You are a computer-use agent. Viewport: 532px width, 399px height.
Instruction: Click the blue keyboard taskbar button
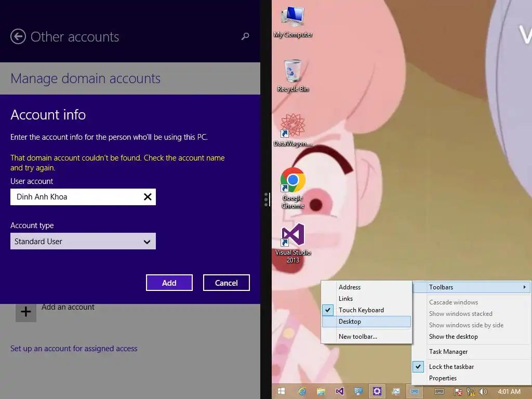pos(415,391)
